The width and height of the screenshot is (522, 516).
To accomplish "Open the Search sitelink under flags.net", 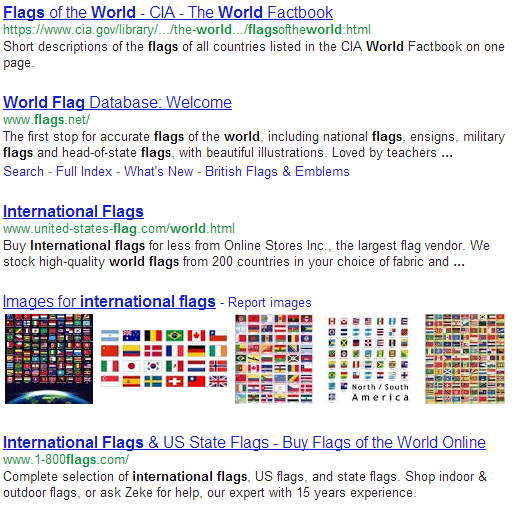I will click(x=23, y=171).
